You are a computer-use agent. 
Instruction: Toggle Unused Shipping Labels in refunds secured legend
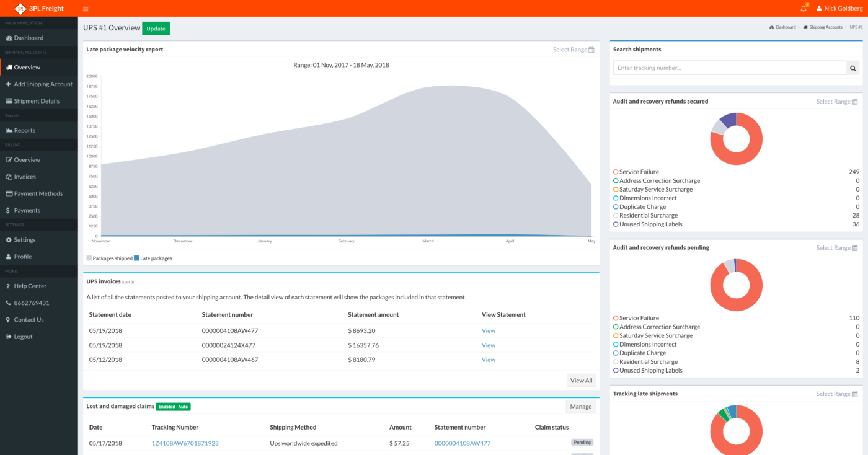tap(647, 224)
